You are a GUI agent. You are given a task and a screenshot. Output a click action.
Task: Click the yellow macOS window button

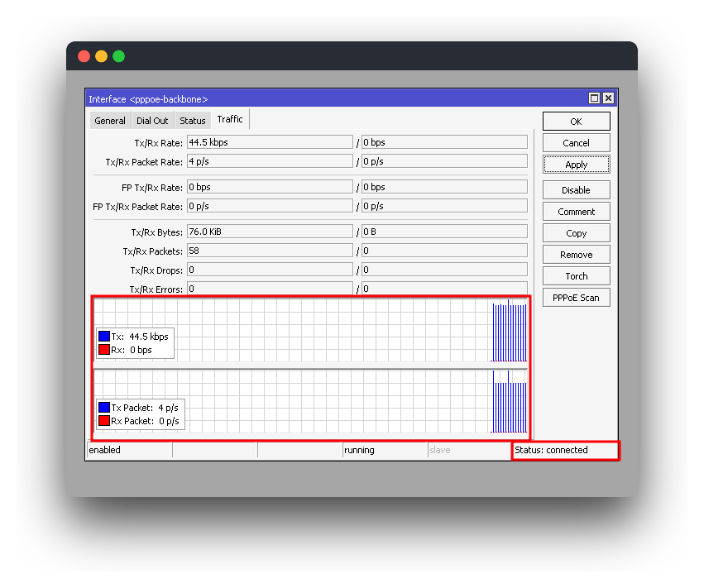101,55
